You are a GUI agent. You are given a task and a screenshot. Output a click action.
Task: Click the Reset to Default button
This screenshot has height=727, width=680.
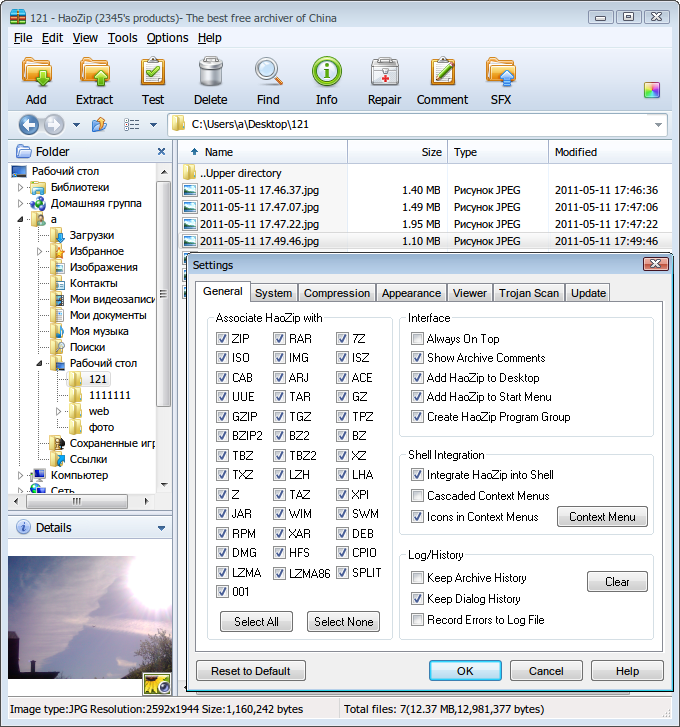[x=250, y=671]
